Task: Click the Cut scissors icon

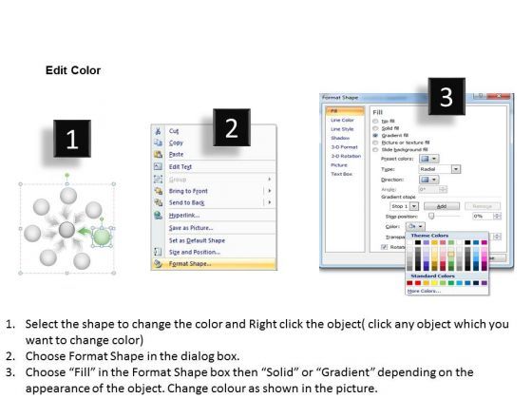Action: (x=158, y=131)
